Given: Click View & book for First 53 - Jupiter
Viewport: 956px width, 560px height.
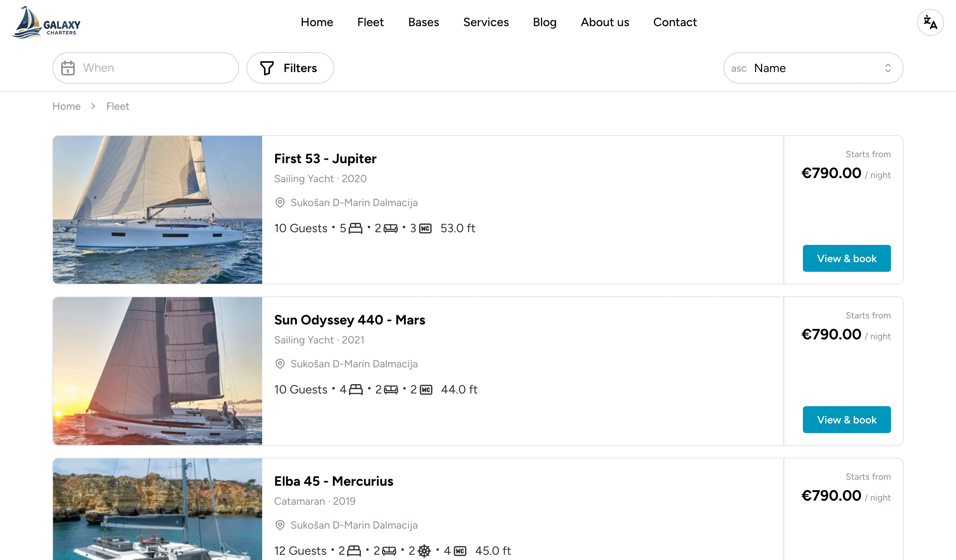Looking at the screenshot, I should click(x=846, y=258).
